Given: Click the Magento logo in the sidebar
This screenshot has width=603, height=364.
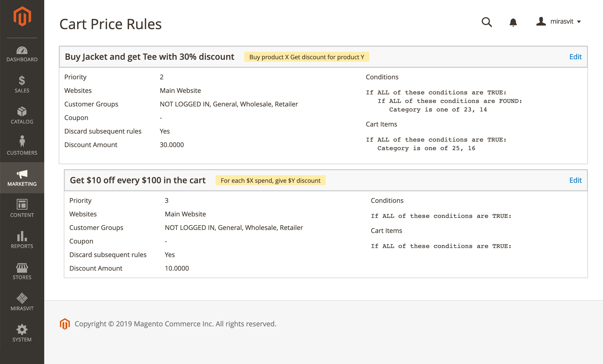Looking at the screenshot, I should pos(22,17).
